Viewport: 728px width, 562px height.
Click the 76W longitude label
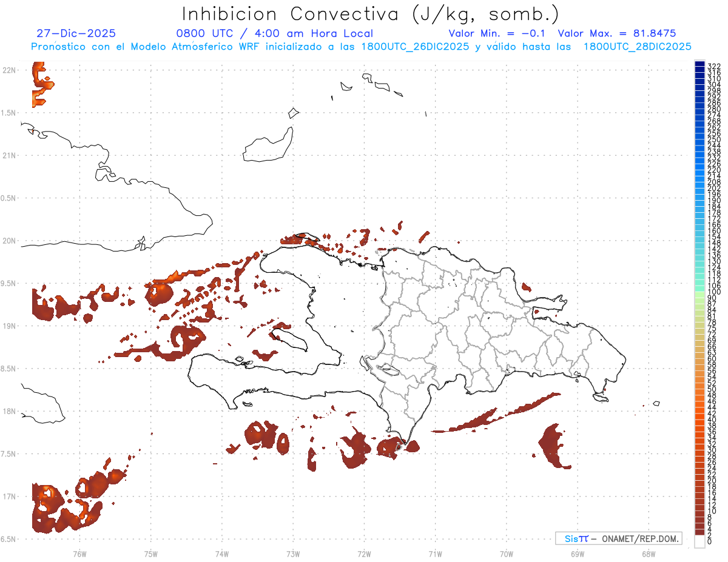(x=79, y=554)
